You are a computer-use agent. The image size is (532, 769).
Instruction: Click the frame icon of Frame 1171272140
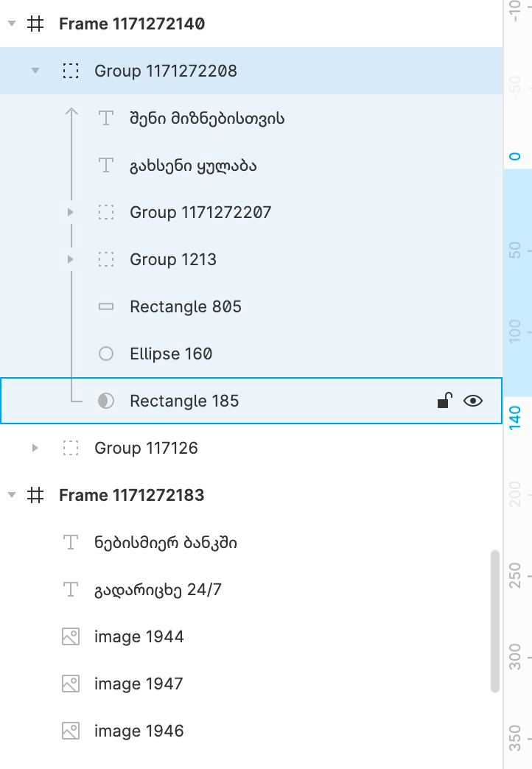pyautogui.click(x=35, y=24)
